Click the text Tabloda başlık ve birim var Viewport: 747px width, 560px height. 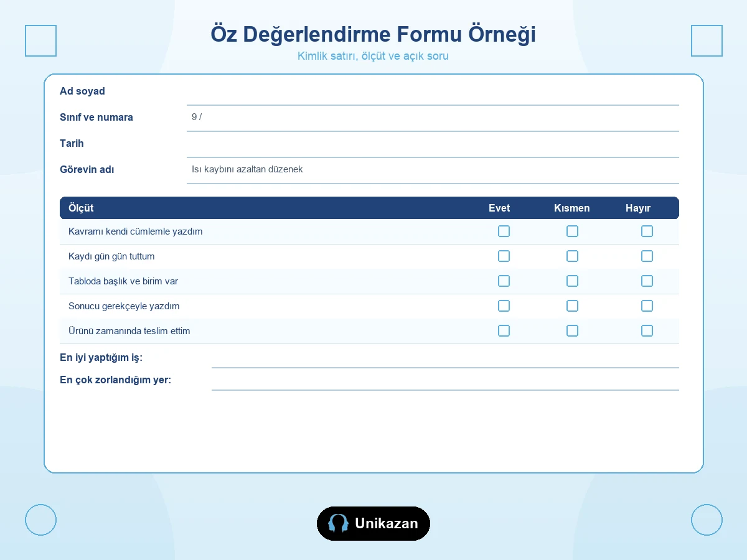tap(123, 281)
